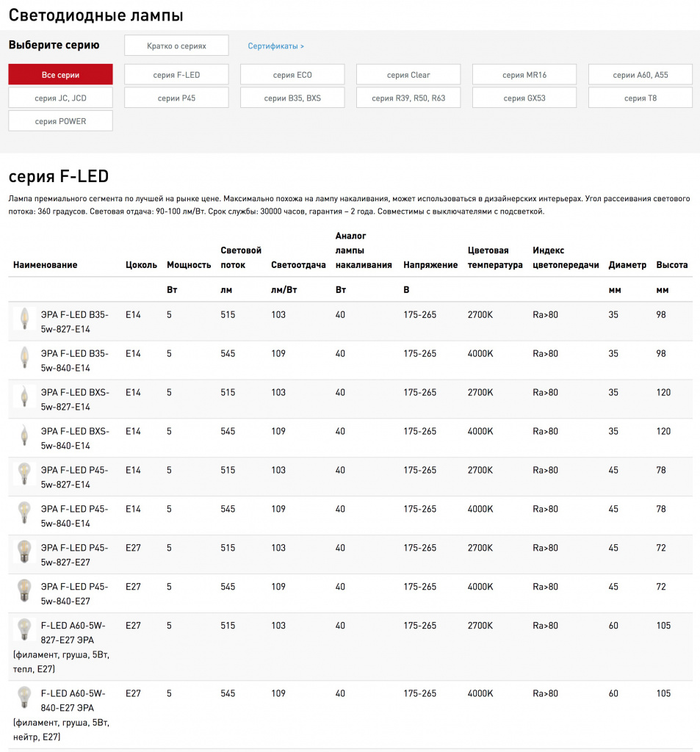This screenshot has height=752, width=700.
Task: Open lamp thumbnail for A60-5W-840-E27
Action: (24, 697)
